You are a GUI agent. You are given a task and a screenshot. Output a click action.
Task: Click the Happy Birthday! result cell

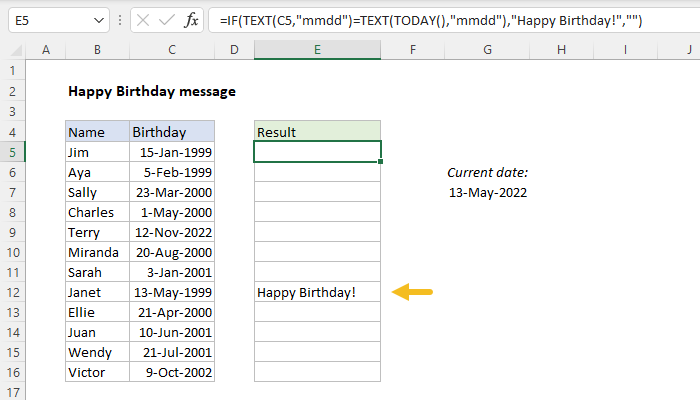[317, 292]
